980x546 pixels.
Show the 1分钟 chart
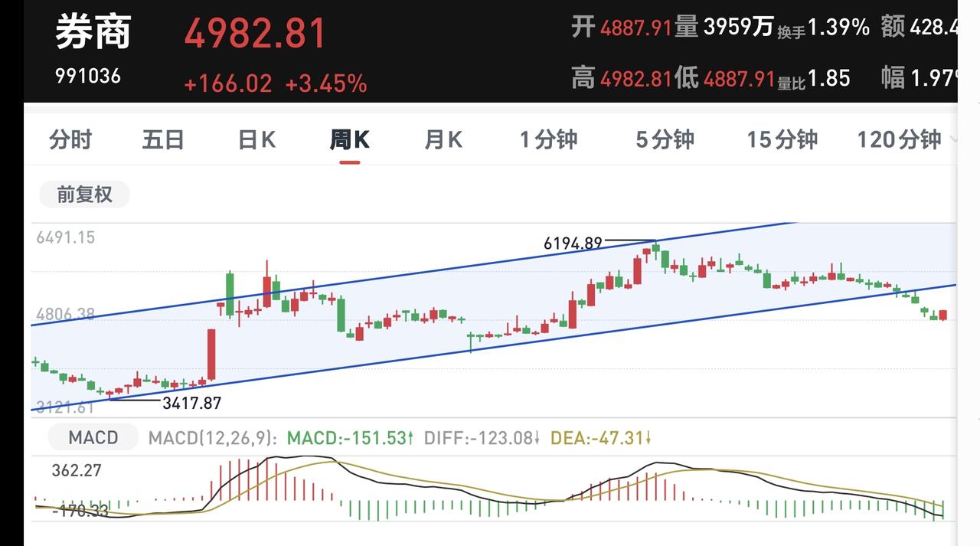click(x=548, y=139)
